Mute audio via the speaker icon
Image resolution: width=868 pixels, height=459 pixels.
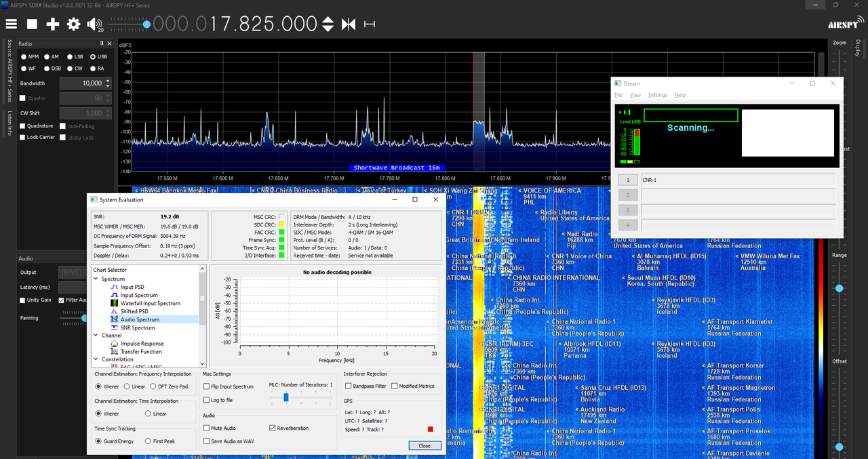pyautogui.click(x=94, y=24)
